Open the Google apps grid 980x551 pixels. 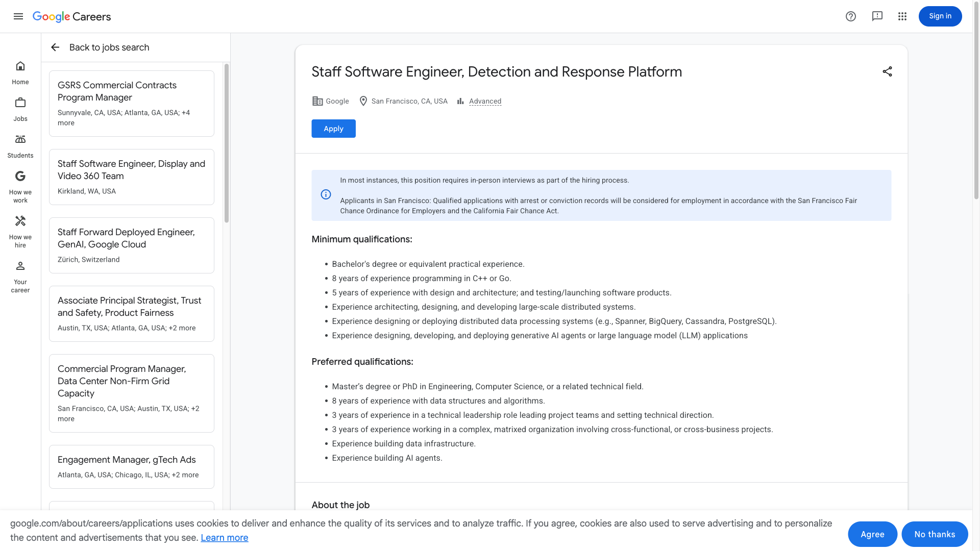(x=902, y=16)
